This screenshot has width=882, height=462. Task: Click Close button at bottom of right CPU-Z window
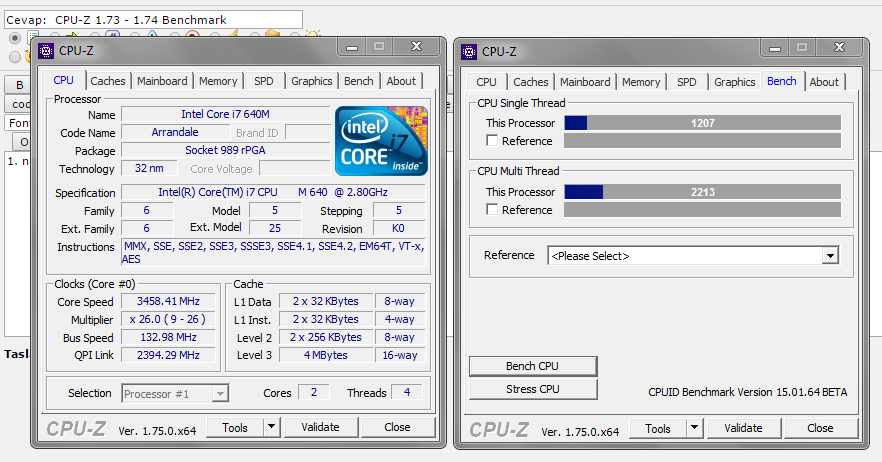point(820,428)
